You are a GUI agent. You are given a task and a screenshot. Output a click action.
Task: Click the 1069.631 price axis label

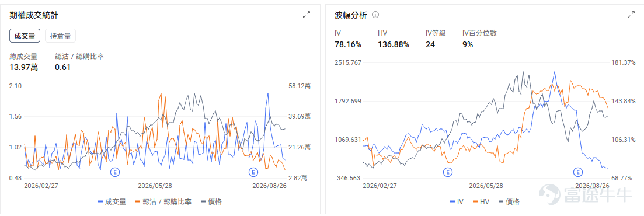pos(349,140)
